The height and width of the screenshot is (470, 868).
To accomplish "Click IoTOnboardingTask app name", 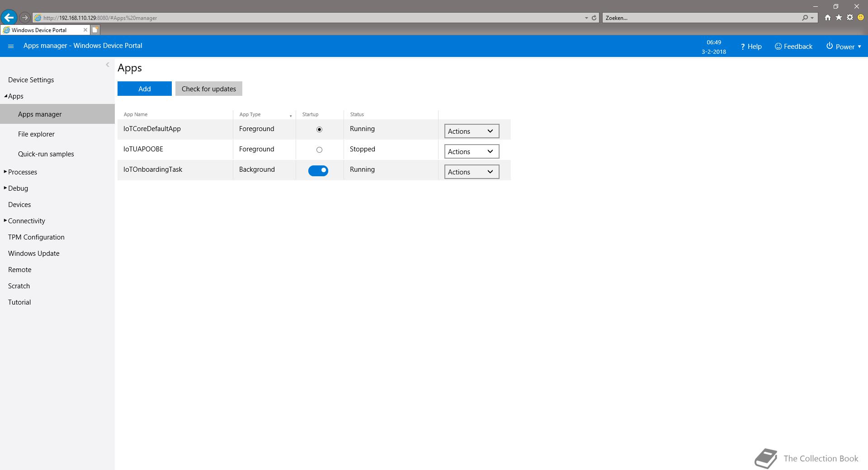I will 153,169.
